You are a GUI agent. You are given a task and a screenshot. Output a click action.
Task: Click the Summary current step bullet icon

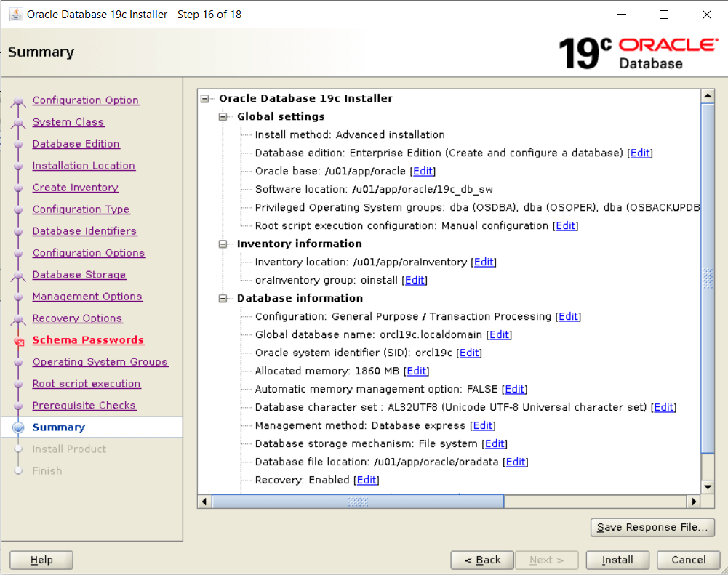[x=19, y=427]
